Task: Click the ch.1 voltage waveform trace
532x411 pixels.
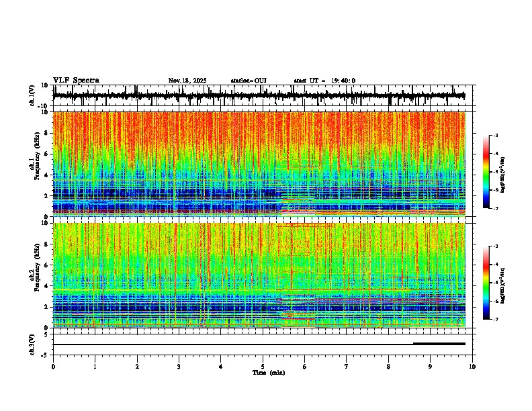Action: 259,96
